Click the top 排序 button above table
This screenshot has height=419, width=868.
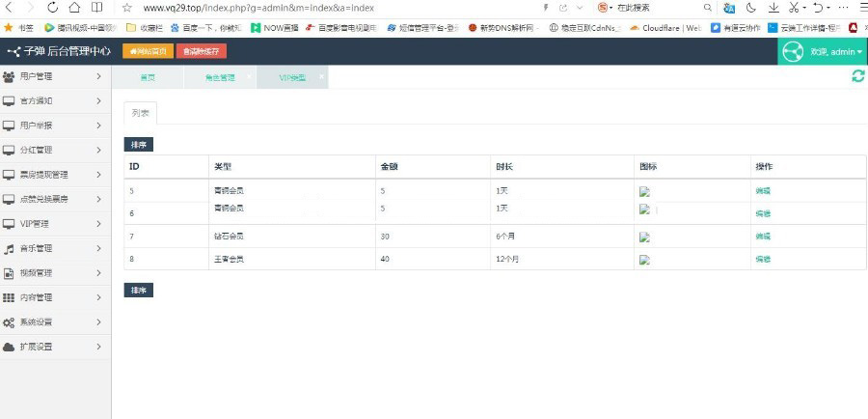(x=138, y=145)
